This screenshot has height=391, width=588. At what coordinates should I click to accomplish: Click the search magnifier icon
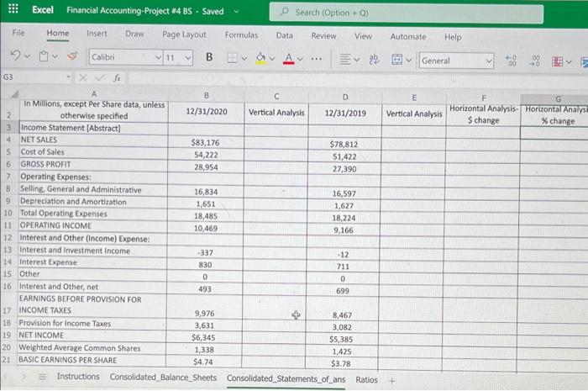pyautogui.click(x=285, y=12)
